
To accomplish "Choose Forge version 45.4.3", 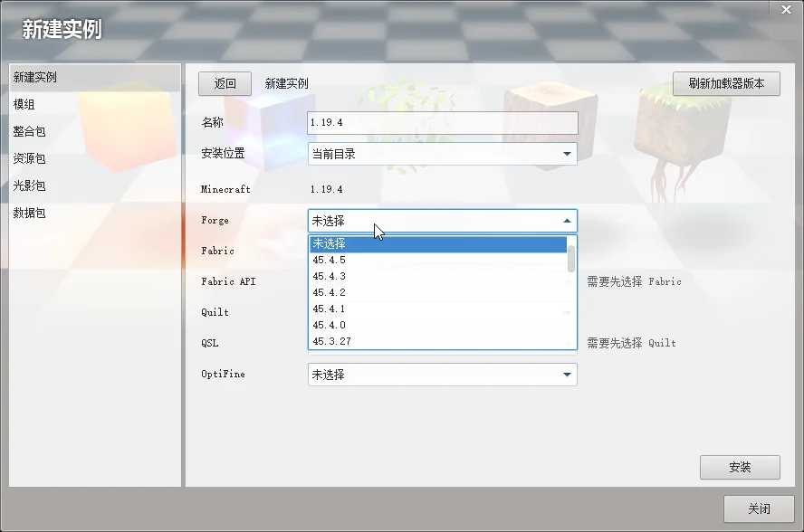I will point(438,277).
